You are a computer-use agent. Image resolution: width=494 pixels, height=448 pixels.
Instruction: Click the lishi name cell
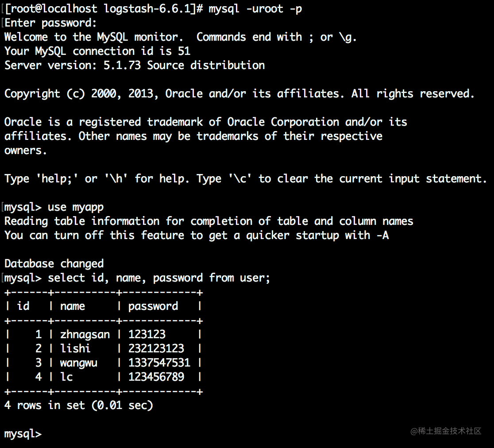[75, 348]
